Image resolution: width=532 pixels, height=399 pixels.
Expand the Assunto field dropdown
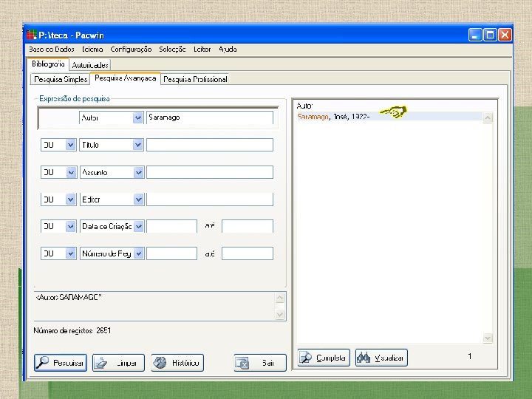click(138, 172)
